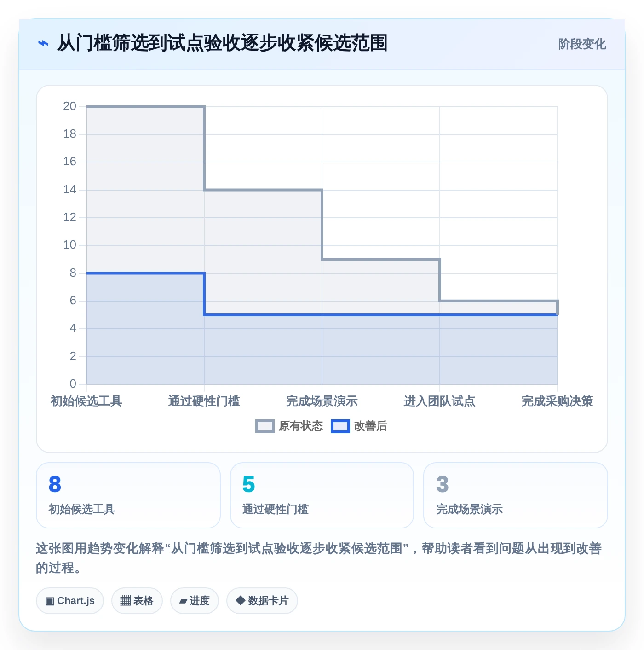Open the card showing 8 初始候选工具
This screenshot has width=644, height=650.
tap(128, 495)
